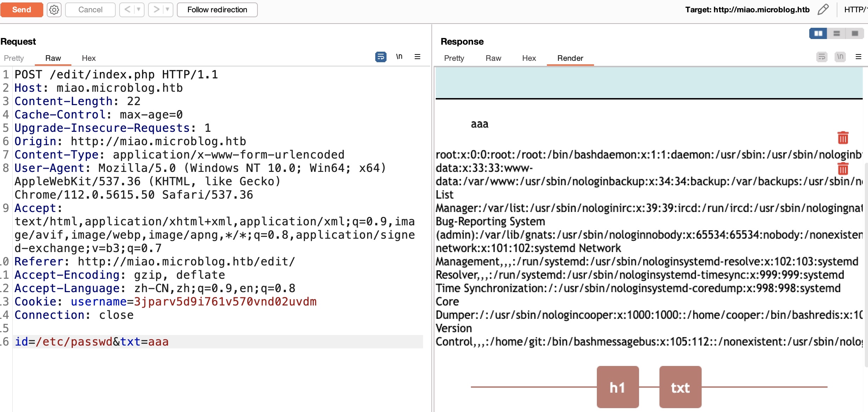Select the top-bottom split layout icon
868x412 pixels.
(837, 33)
